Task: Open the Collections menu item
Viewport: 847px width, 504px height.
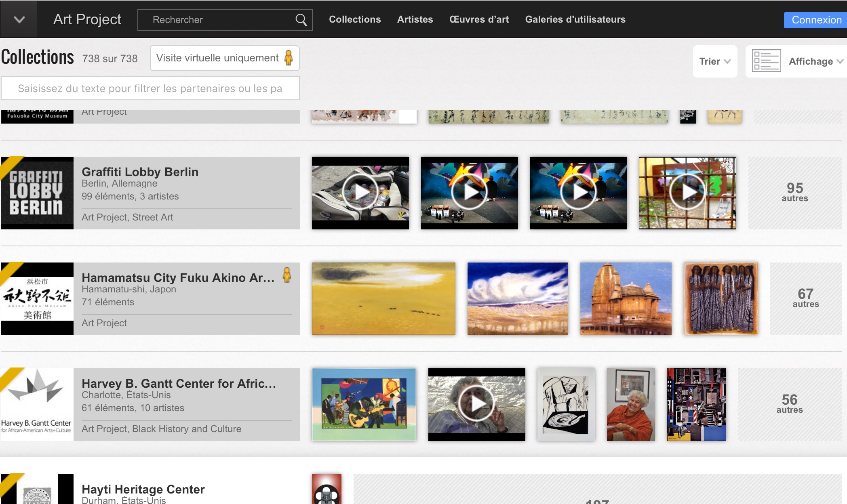Action: point(354,19)
